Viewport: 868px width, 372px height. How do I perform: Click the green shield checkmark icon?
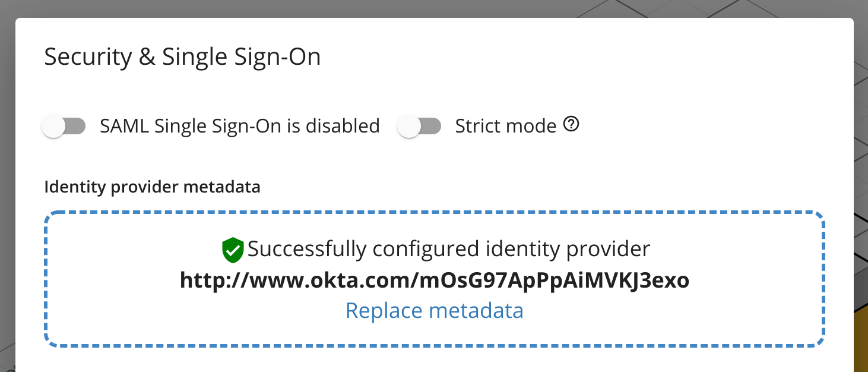point(233,250)
